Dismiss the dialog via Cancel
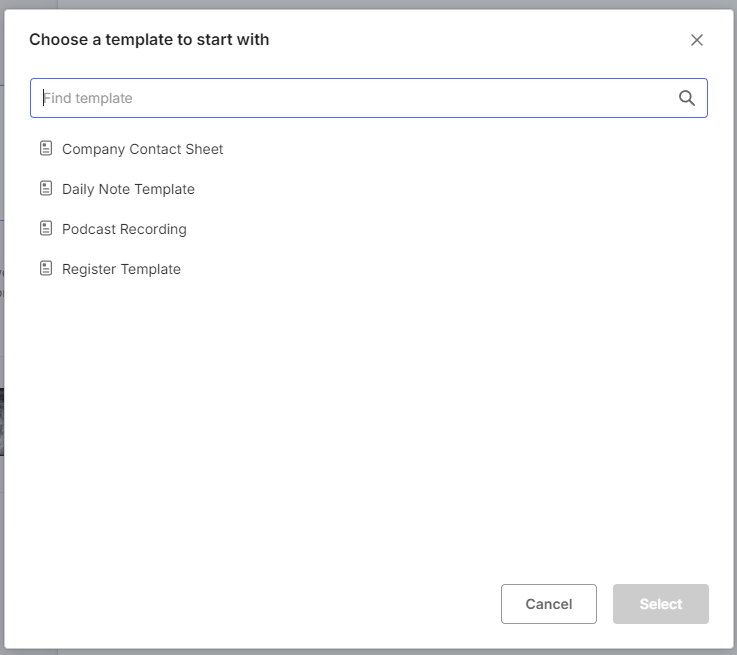The image size is (737, 655). pyautogui.click(x=548, y=604)
